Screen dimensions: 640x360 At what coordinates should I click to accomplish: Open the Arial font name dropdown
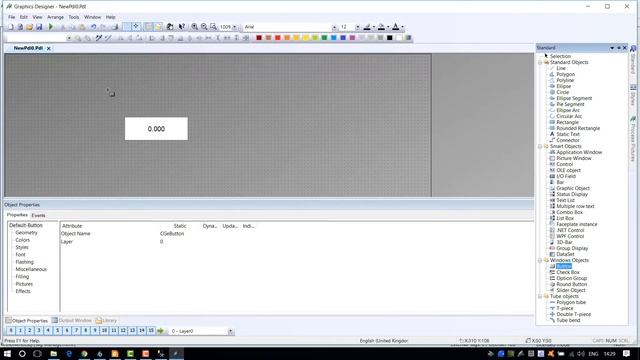(335, 27)
